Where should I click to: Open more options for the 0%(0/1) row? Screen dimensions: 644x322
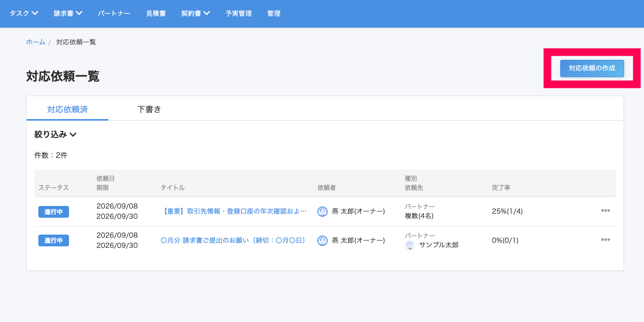coord(605,240)
